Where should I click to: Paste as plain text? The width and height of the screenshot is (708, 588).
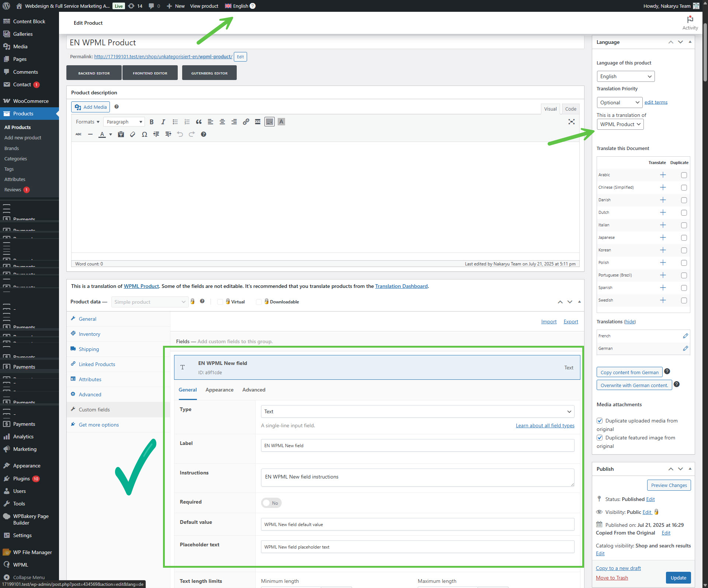tap(121, 134)
